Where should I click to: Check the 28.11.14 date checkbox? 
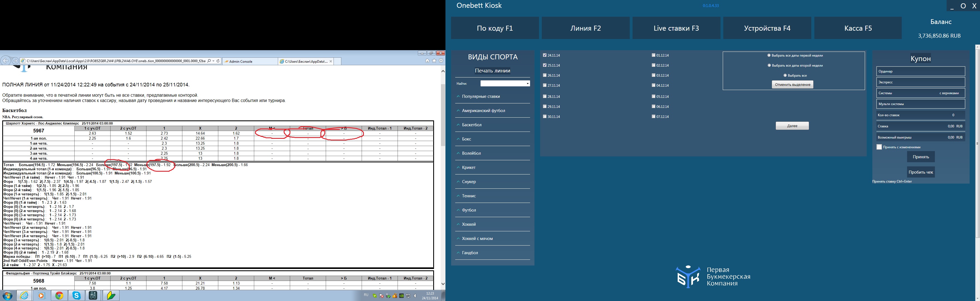[545, 96]
